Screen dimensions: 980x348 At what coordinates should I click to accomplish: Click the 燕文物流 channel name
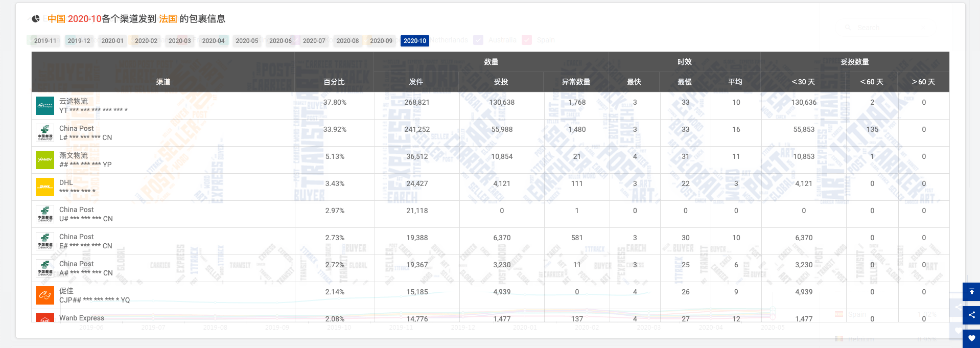74,155
